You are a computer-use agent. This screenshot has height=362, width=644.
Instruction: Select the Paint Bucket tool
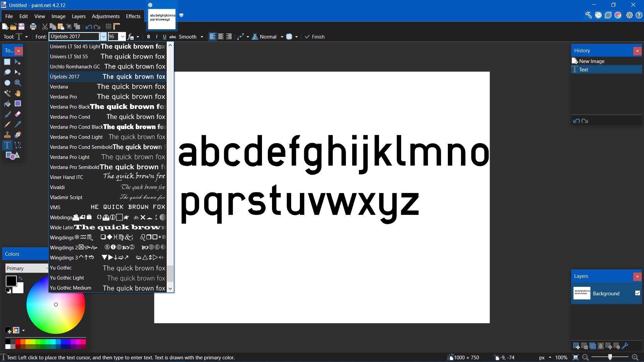pos(7,104)
